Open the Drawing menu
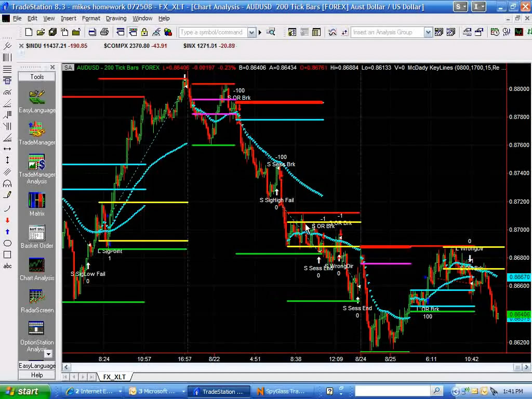Viewport: 532px width, 399px height. (x=116, y=18)
